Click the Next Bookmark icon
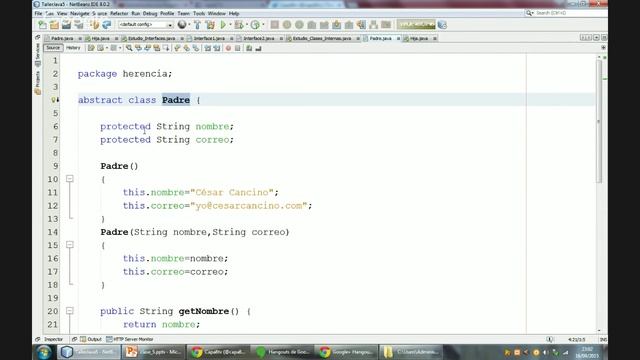Screen dimensions: 640x360 pos(187,48)
